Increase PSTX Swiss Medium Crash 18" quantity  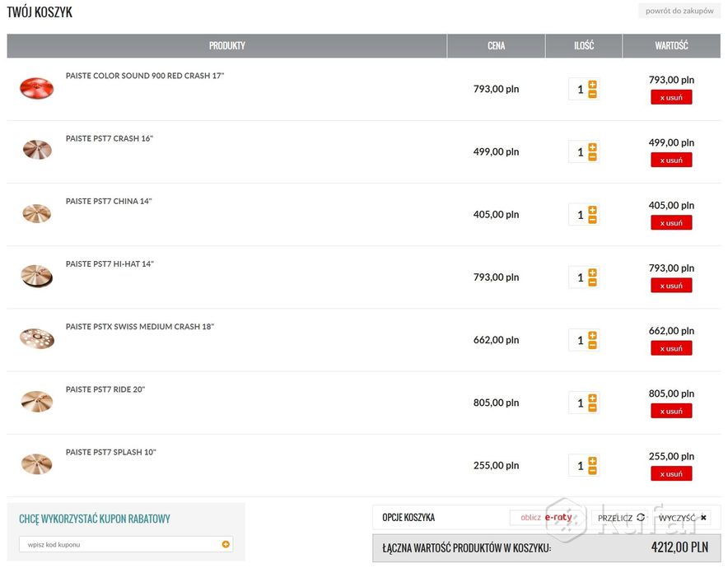coord(592,335)
